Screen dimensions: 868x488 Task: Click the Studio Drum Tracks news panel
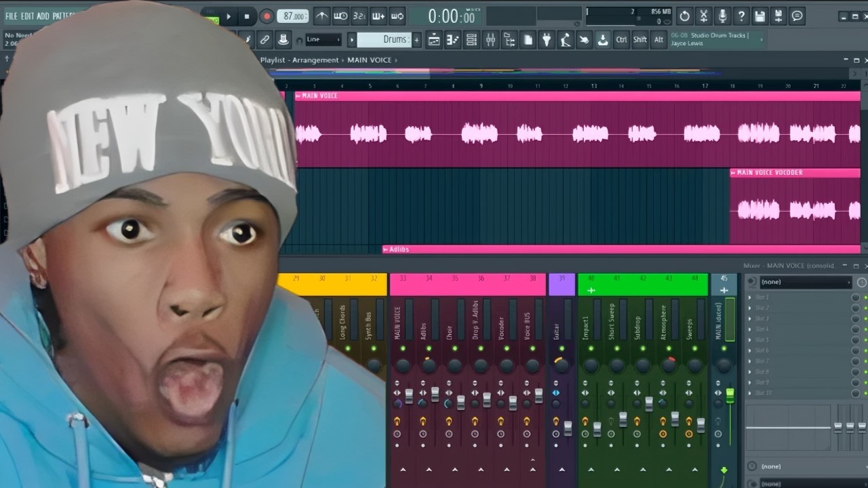tap(717, 39)
